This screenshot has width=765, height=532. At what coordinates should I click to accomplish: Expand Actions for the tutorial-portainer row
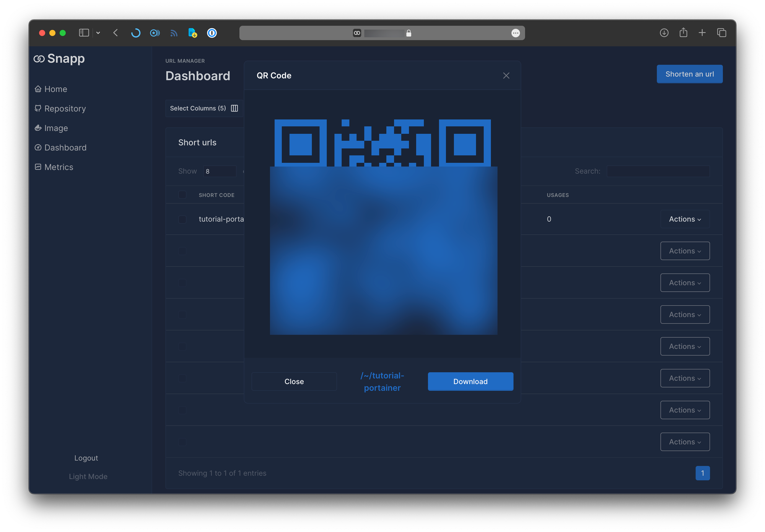click(x=685, y=219)
